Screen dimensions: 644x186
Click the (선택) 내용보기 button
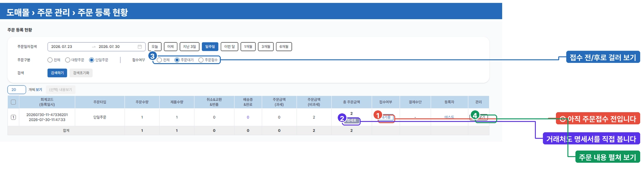[61, 90]
